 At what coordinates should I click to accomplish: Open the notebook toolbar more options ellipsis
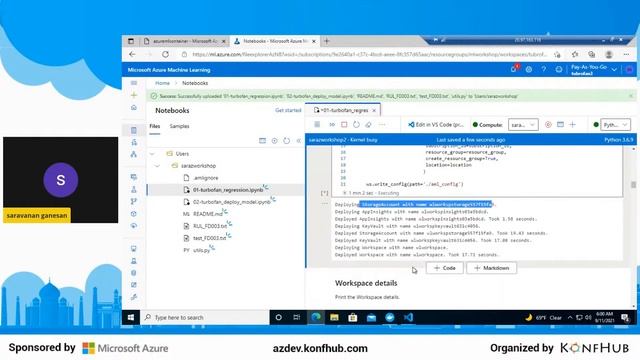coord(382,124)
